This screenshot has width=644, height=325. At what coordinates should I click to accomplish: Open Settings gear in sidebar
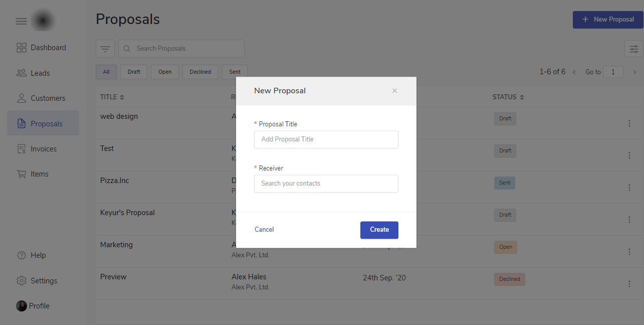coord(22,281)
